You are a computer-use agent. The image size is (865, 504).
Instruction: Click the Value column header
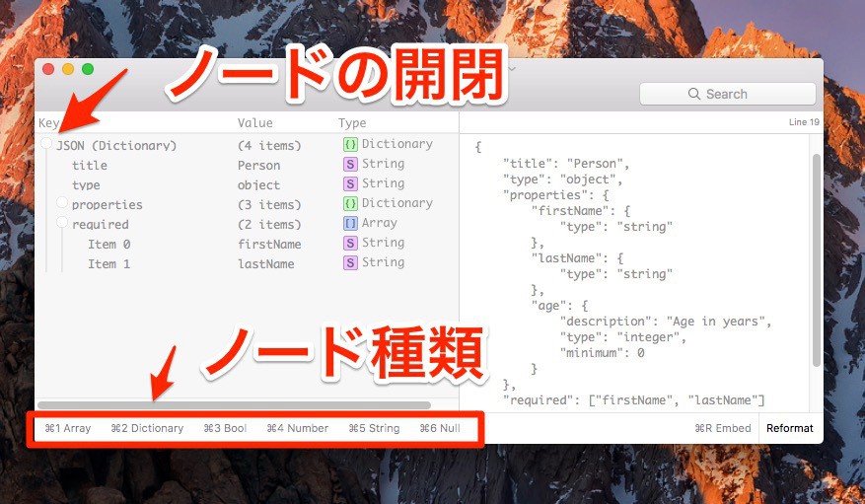coord(254,123)
